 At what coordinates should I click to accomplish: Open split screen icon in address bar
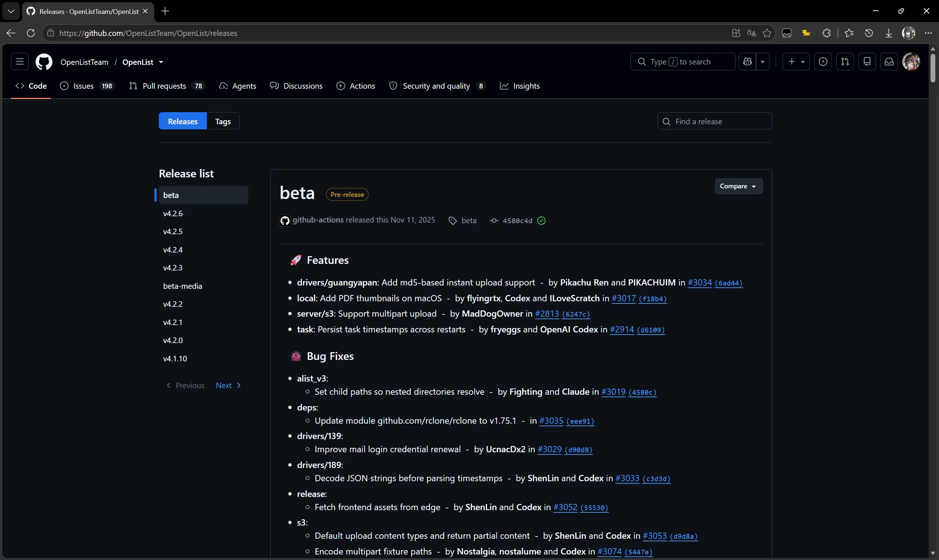736,33
